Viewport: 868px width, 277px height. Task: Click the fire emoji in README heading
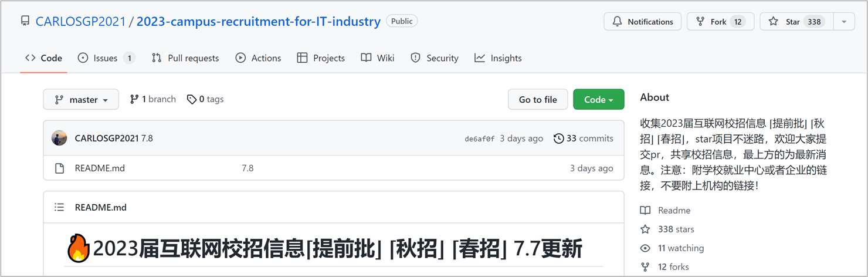click(79, 249)
